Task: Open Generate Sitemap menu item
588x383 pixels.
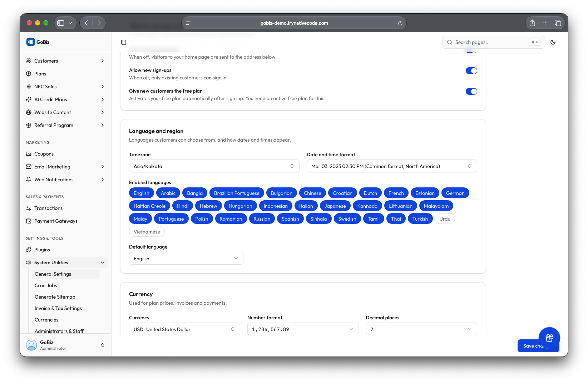Action: coord(65,297)
